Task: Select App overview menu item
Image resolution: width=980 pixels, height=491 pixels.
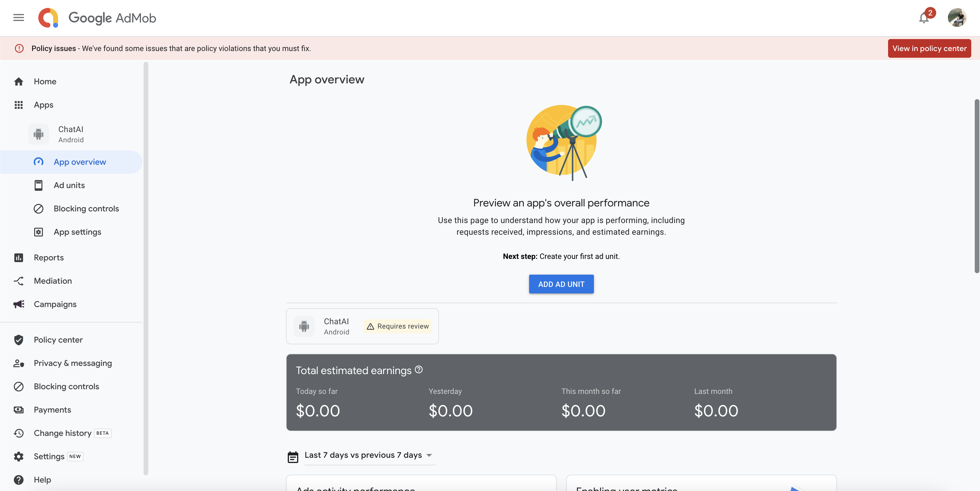Action: 71,162
